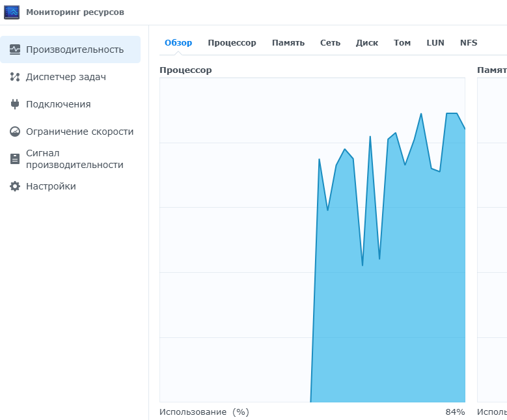Click the Использование (%) label under CPU chart
This screenshot has width=507, height=420.
point(204,412)
